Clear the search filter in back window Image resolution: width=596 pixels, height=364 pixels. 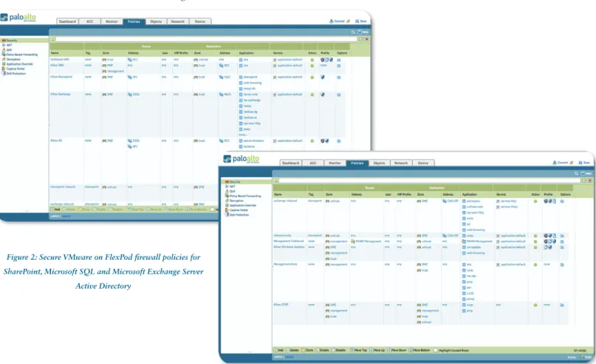(x=367, y=39)
